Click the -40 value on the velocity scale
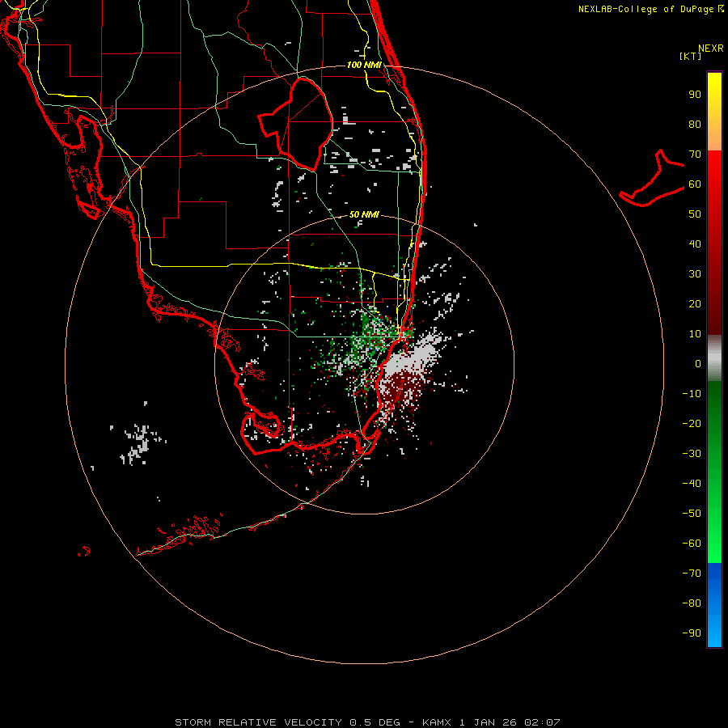Image resolution: width=728 pixels, height=728 pixels. [x=692, y=484]
